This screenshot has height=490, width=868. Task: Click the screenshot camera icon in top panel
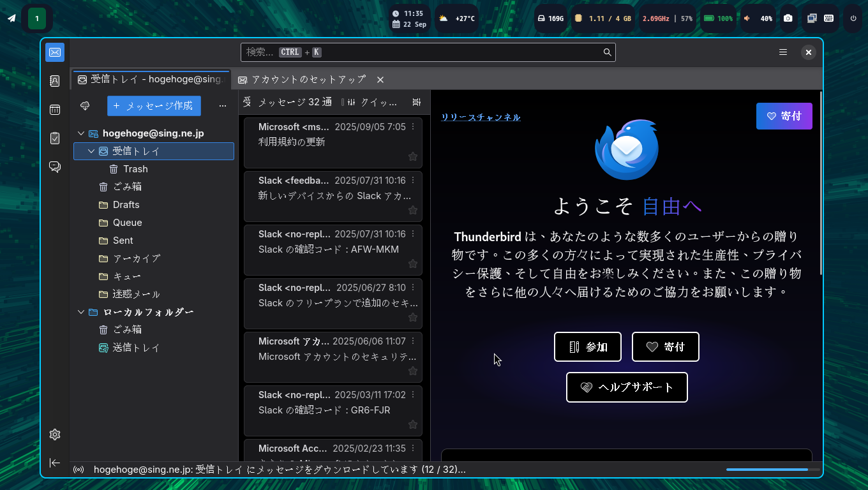(788, 19)
